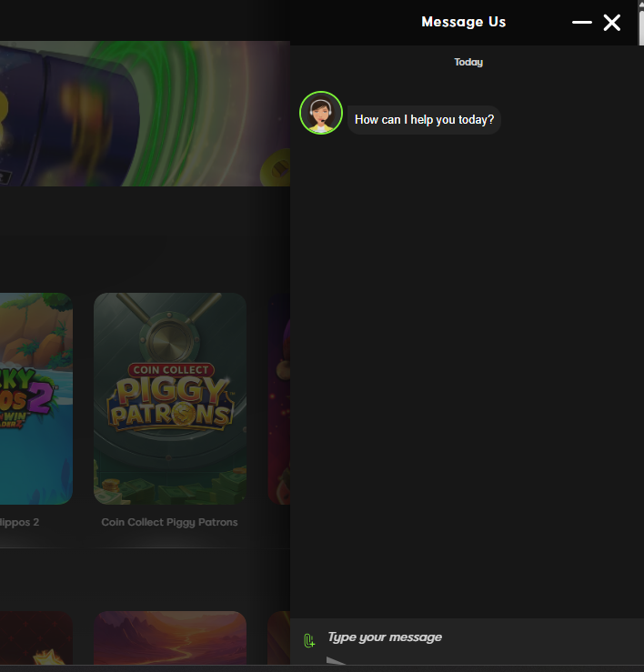Screen dimensions: 644x672
Task: Click the 'Coin Collect Piggy Patrons' title text
Action: (x=169, y=523)
